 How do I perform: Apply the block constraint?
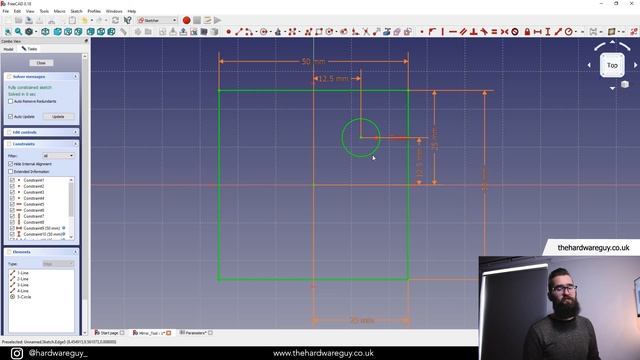(515, 31)
